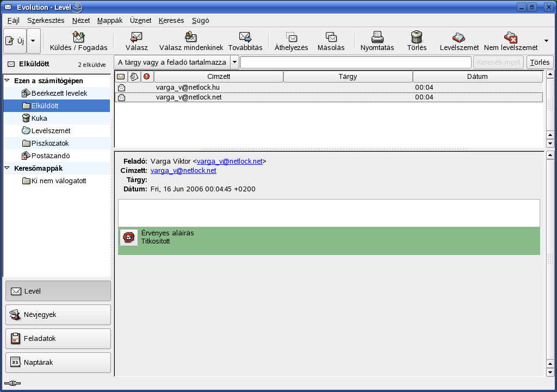Click the Nem levélszemét icon
The image size is (557, 392).
(x=511, y=36)
